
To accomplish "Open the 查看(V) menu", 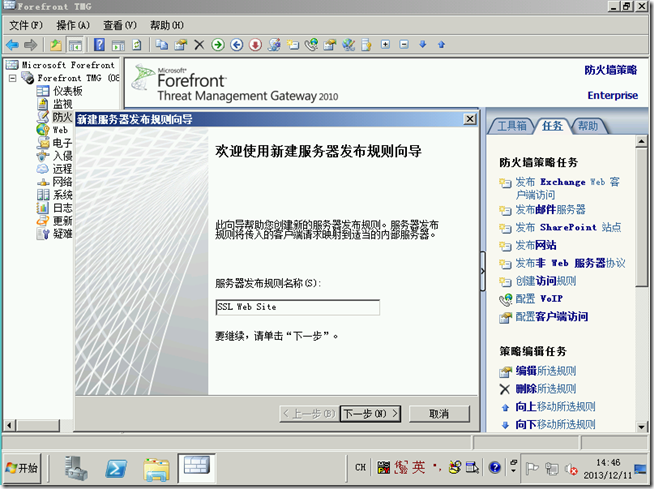I will (x=120, y=25).
